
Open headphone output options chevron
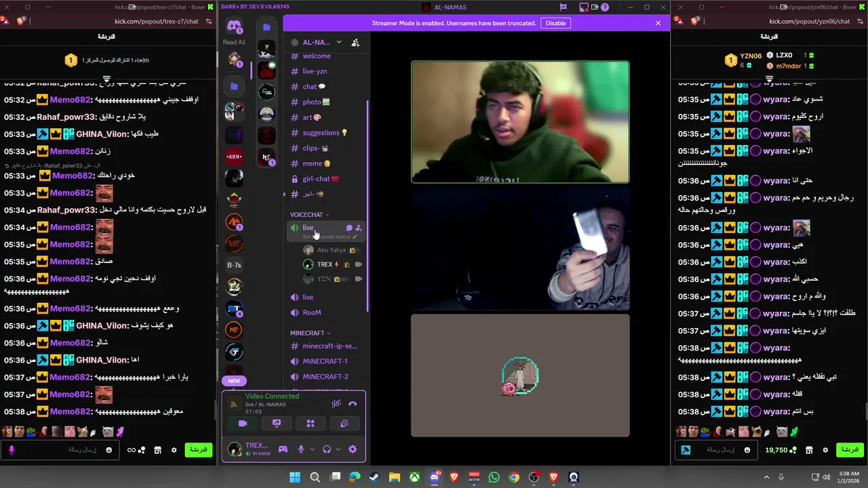tap(338, 449)
